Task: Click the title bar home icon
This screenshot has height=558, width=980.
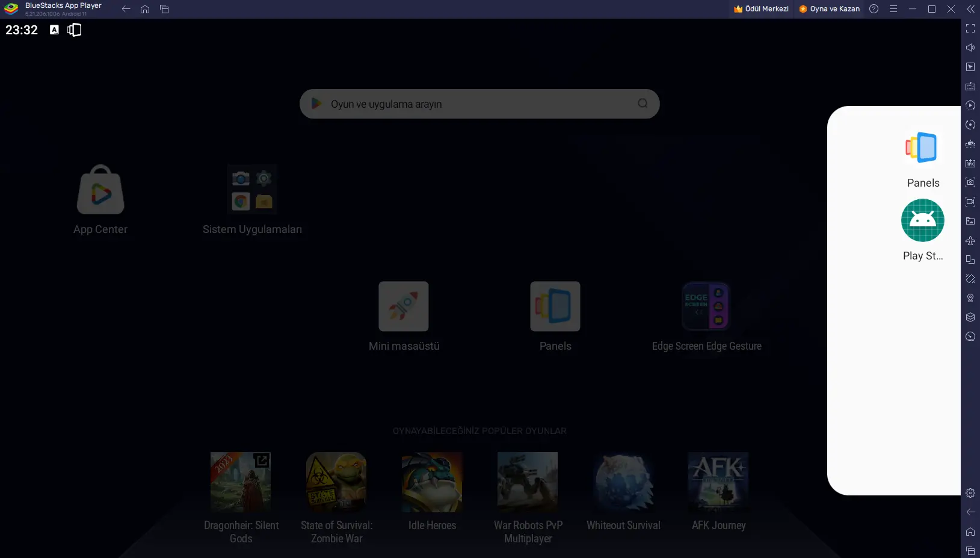Action: (x=145, y=9)
